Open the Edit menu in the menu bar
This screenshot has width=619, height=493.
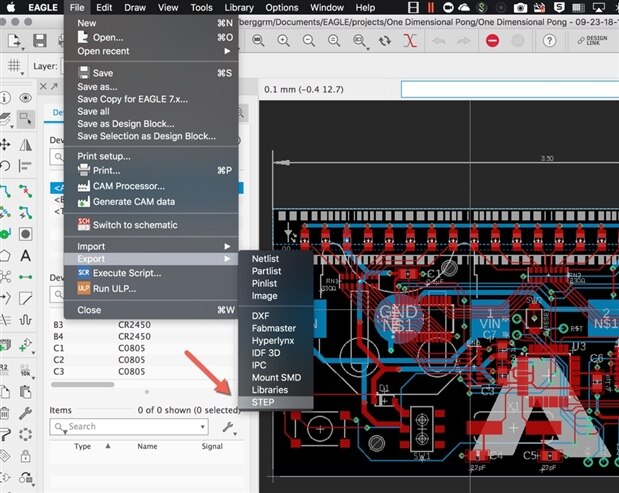(x=104, y=7)
